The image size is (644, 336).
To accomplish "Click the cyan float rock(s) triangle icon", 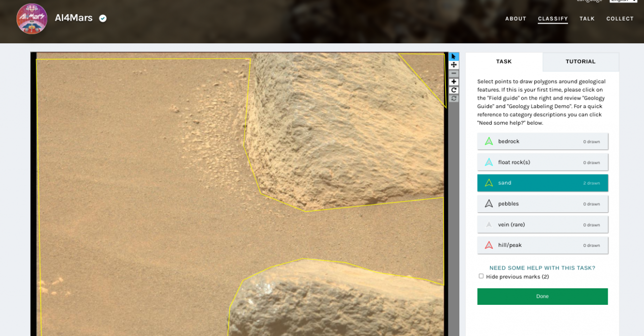I will [489, 162].
